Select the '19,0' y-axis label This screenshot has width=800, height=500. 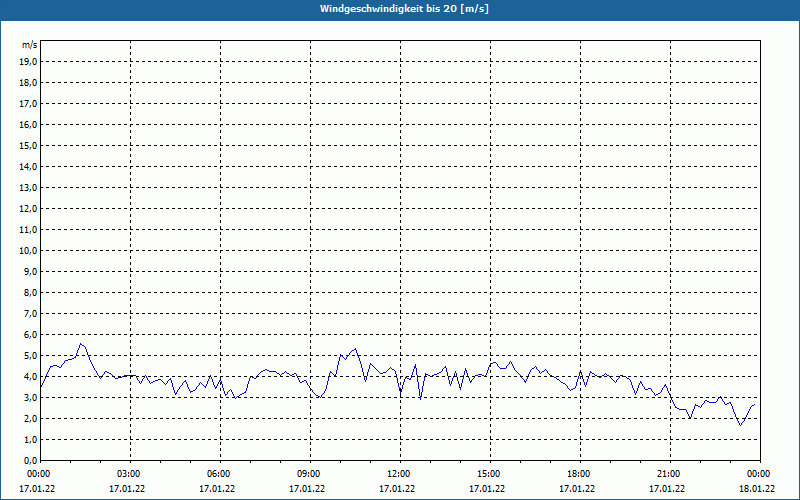pyautogui.click(x=28, y=62)
